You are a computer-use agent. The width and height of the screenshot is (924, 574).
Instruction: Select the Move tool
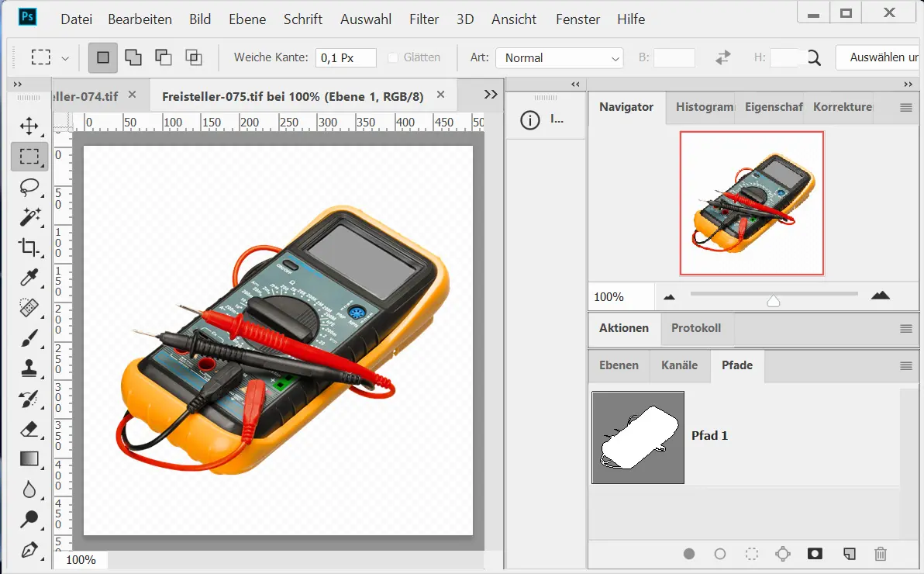click(29, 126)
